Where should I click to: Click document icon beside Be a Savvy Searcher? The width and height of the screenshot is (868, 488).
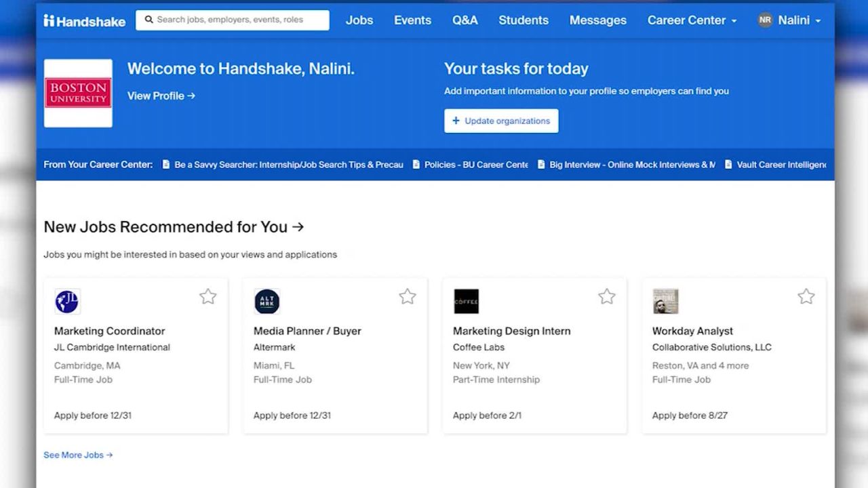[166, 165]
